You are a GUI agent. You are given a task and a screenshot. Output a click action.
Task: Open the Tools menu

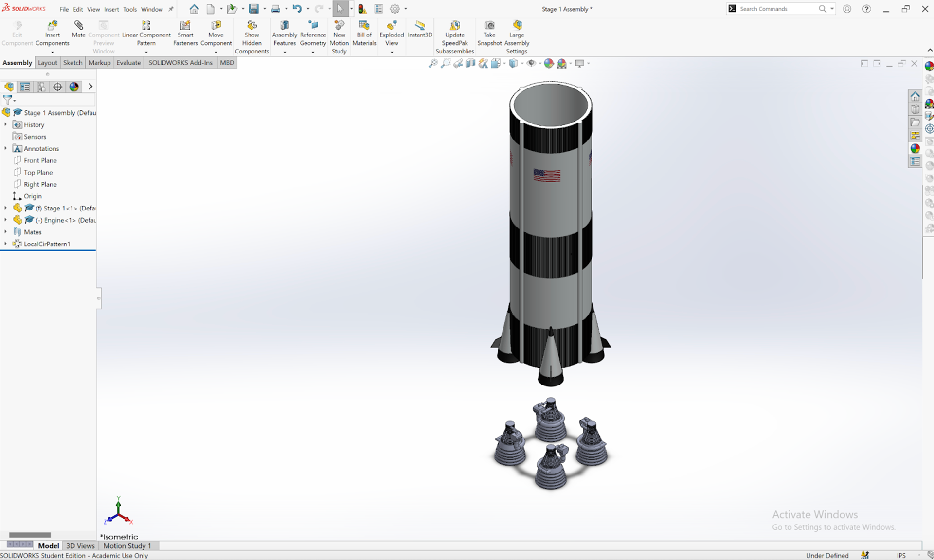[x=130, y=9]
